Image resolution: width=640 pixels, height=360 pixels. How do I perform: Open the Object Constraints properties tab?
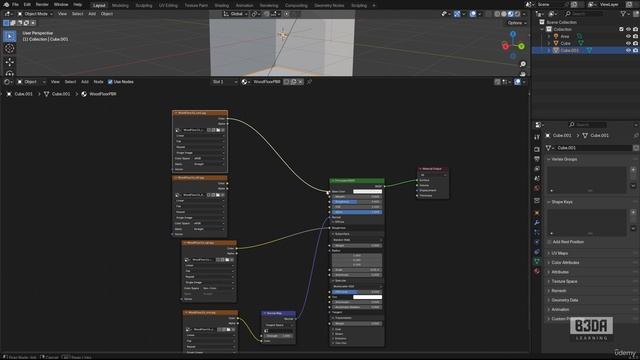coord(537,252)
